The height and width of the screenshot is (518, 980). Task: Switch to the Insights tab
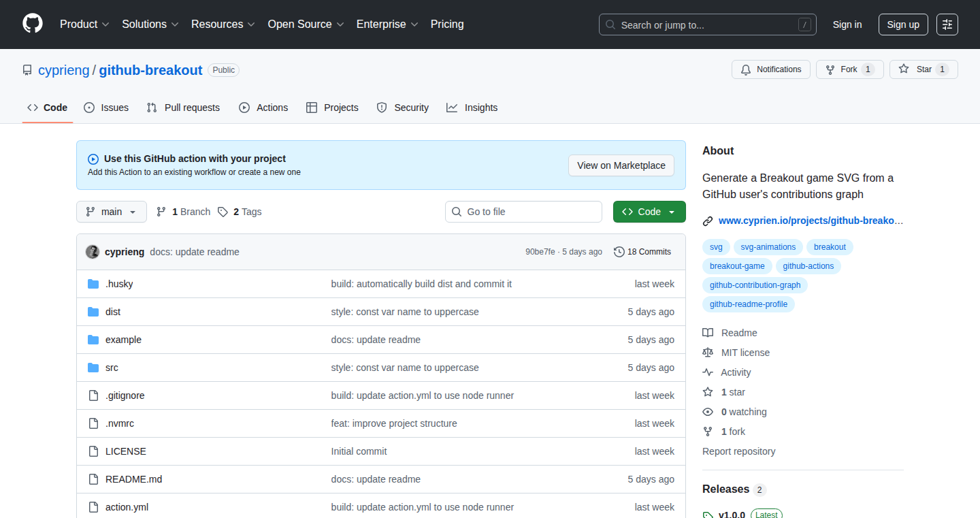472,108
